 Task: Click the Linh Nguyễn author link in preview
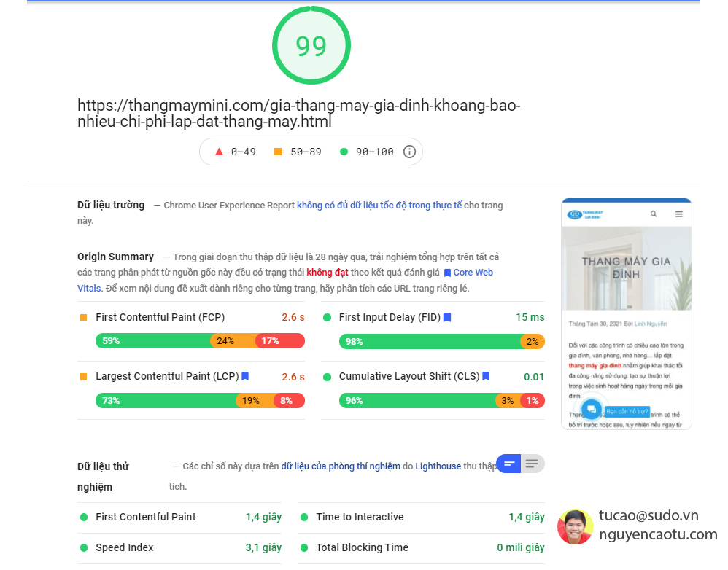tap(650, 323)
